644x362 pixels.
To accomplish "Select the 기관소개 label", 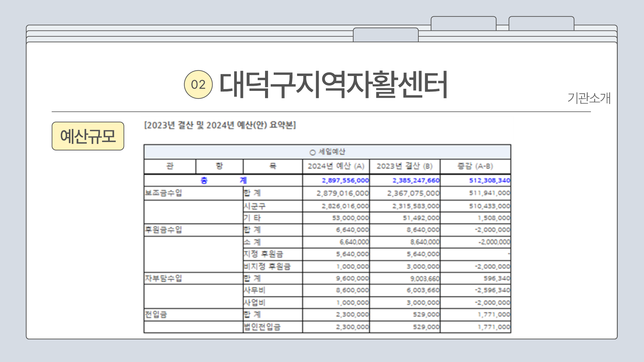I will coord(589,98).
